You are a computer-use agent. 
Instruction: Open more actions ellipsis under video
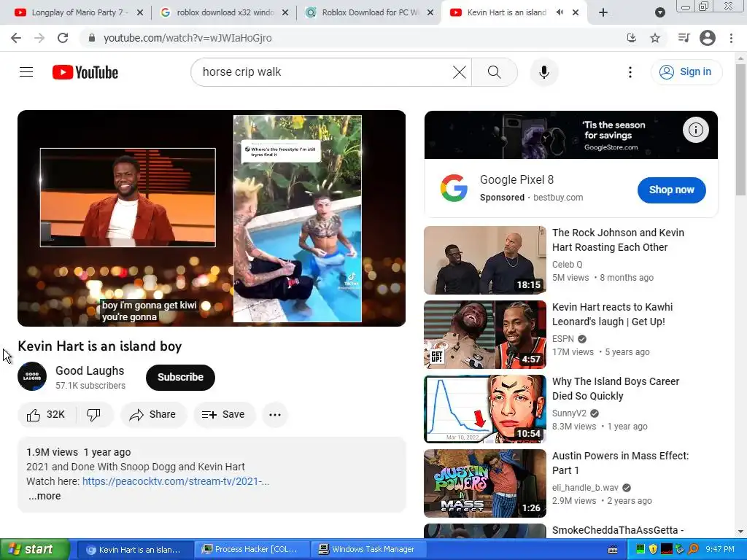click(275, 415)
